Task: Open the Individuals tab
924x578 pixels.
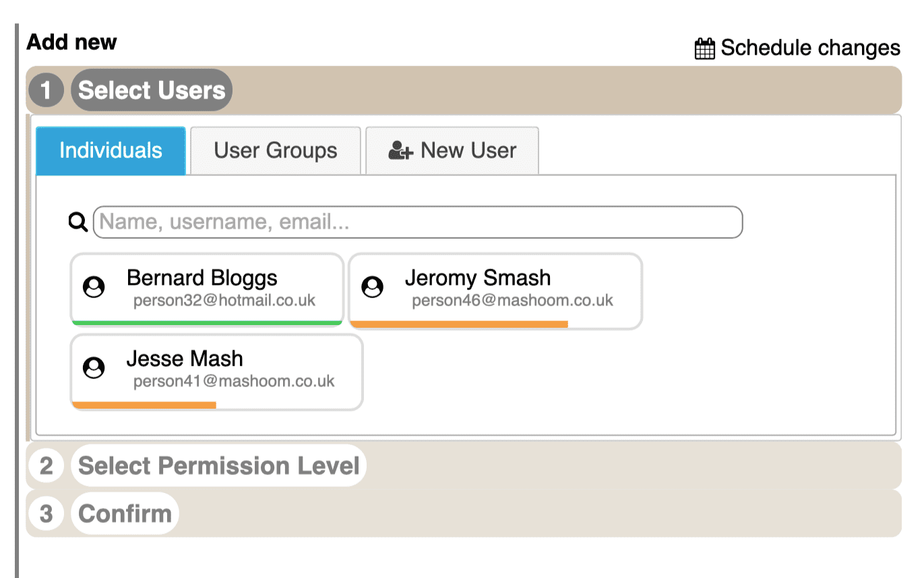Action: (111, 150)
